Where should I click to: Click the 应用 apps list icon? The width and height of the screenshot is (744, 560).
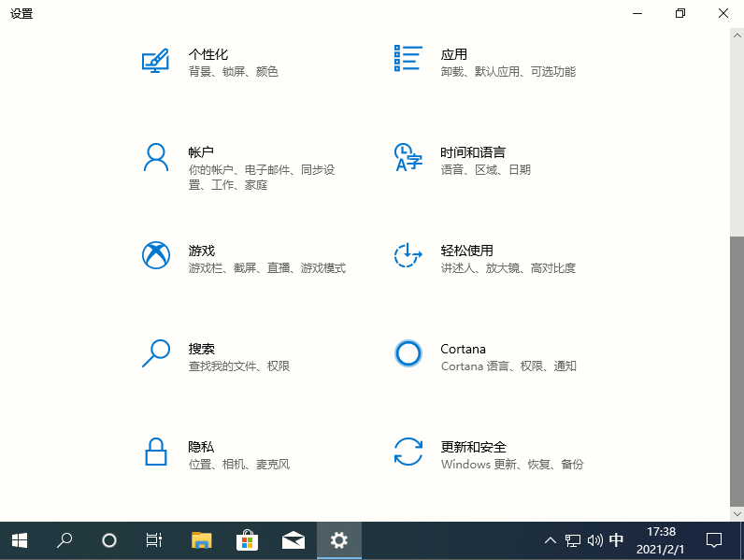tap(408, 58)
